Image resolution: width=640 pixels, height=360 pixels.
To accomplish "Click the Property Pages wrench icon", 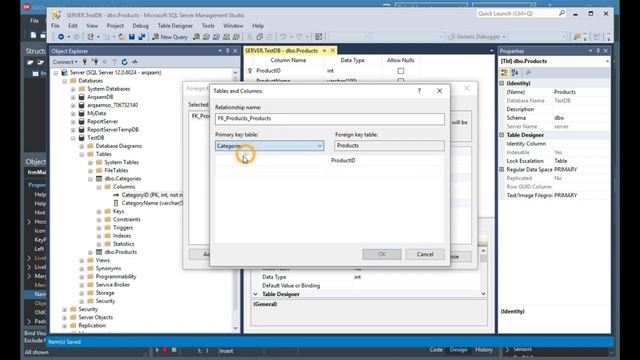I will coord(528,73).
